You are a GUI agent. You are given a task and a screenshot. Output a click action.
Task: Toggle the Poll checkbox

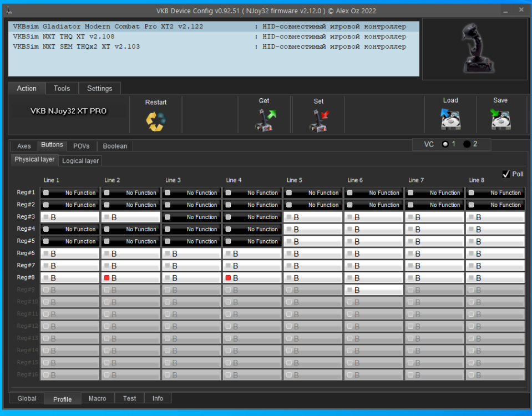tap(506, 174)
